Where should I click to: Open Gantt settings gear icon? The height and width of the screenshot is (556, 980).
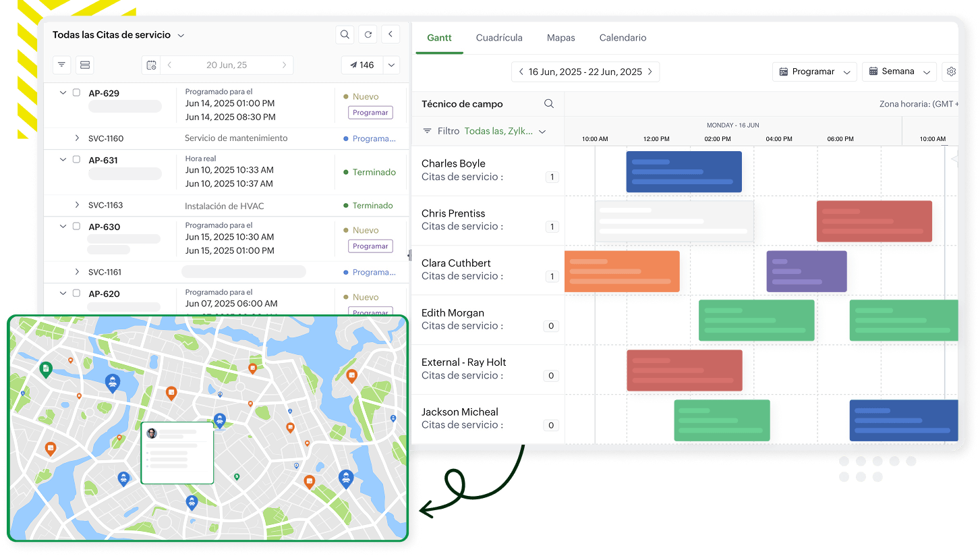tap(952, 72)
